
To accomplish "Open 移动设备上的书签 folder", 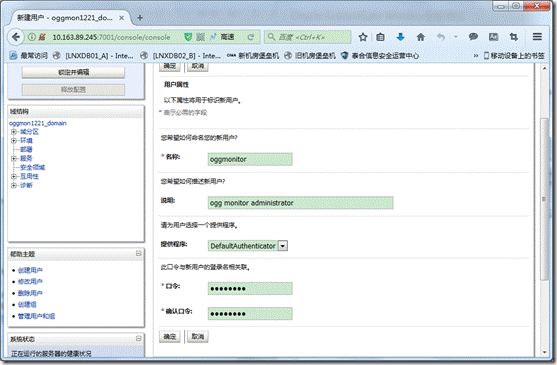I will (514, 55).
